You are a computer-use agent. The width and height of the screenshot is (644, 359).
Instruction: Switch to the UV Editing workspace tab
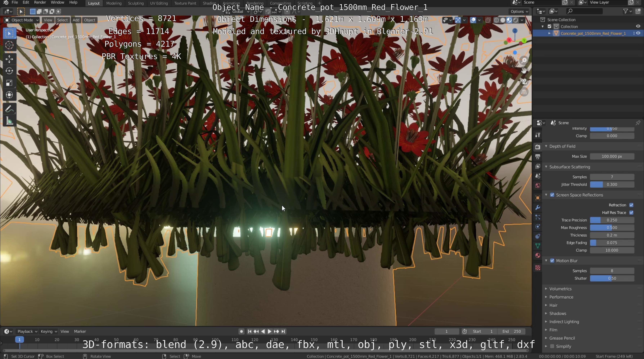(159, 3)
